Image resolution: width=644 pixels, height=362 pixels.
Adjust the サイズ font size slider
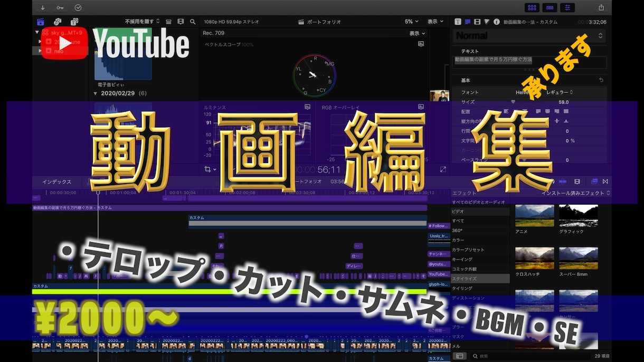(x=513, y=102)
